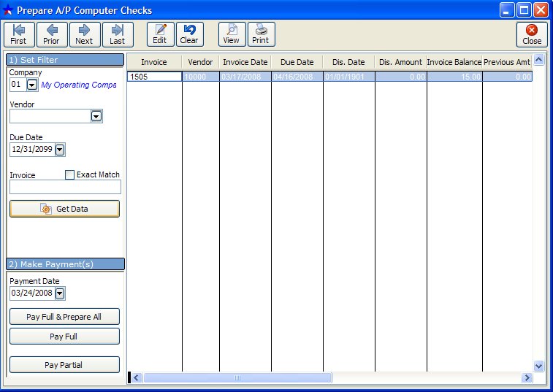
Task: Select discount date cell 01/01/1901
Action: tap(348, 77)
